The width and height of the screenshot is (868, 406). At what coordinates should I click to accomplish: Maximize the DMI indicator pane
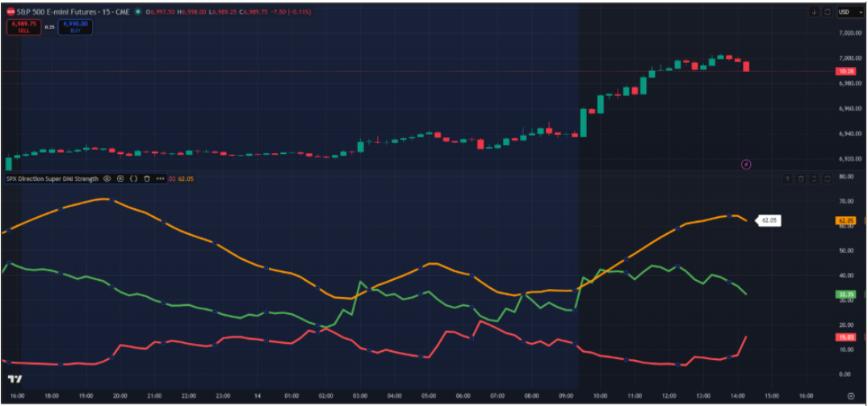click(828, 178)
